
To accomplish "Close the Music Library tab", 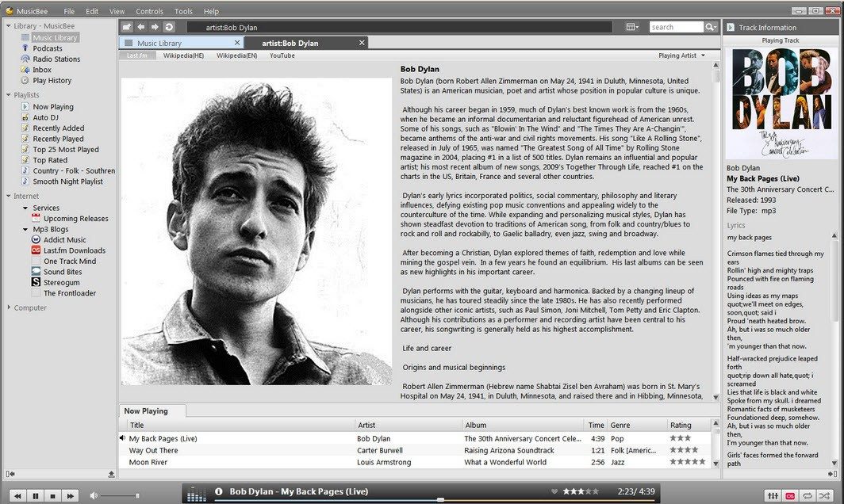I will (x=237, y=43).
